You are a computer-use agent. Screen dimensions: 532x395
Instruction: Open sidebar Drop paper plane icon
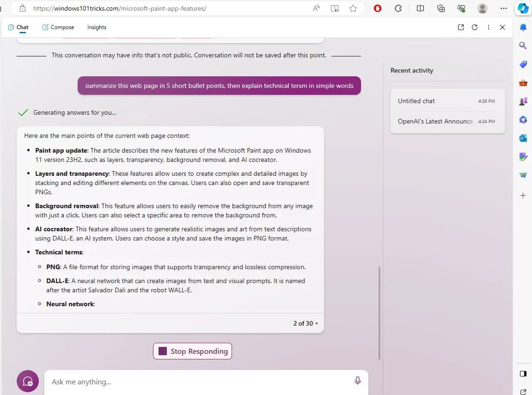tap(523, 175)
